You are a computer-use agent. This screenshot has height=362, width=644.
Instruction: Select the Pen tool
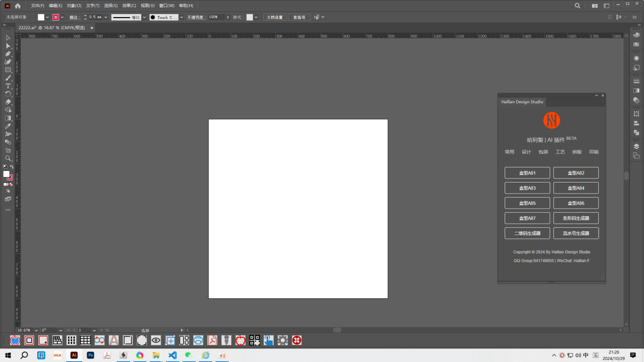click(x=8, y=54)
